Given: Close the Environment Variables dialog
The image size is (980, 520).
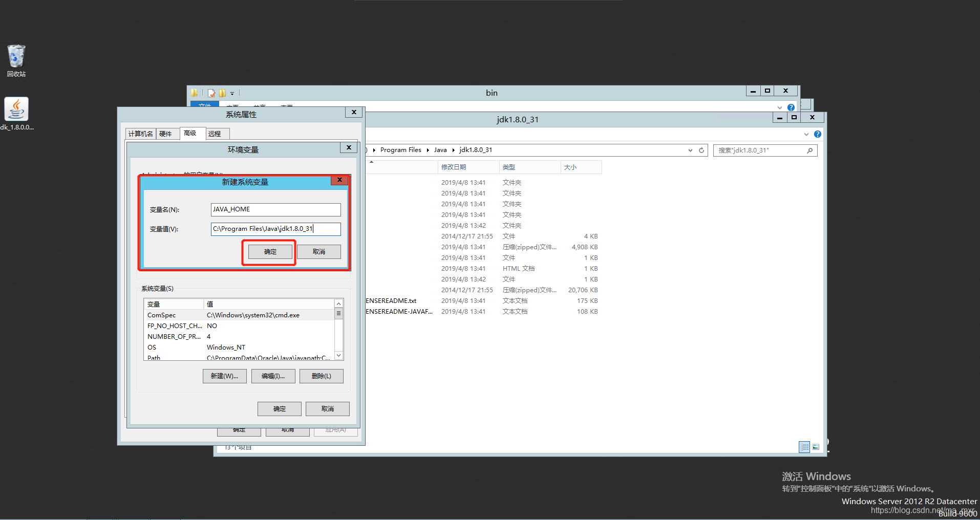Looking at the screenshot, I should pos(349,147).
